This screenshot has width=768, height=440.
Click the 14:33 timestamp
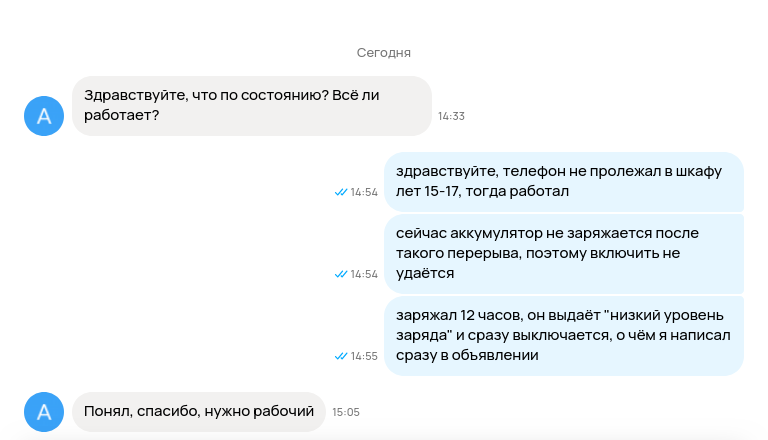coord(451,116)
